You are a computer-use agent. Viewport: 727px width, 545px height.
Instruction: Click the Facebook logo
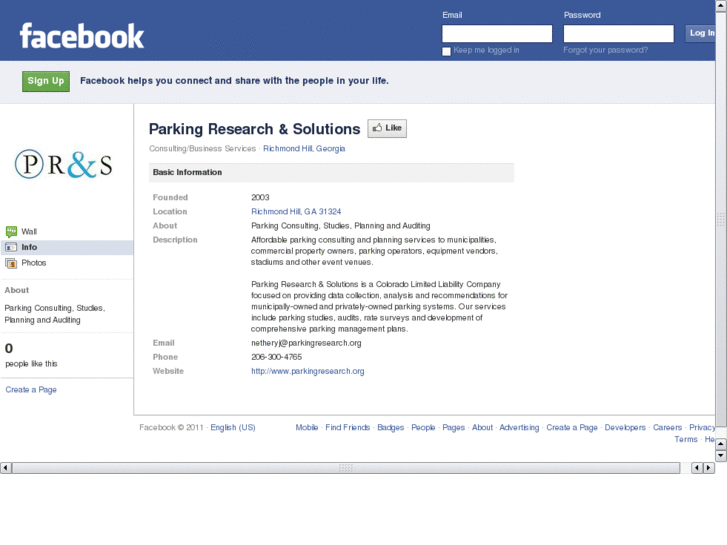(x=82, y=36)
